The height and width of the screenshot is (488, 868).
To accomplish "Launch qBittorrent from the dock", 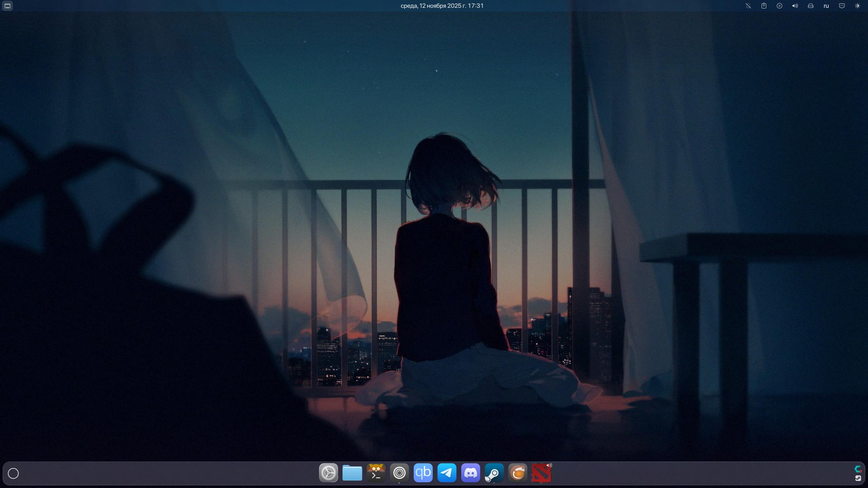I will click(x=423, y=473).
